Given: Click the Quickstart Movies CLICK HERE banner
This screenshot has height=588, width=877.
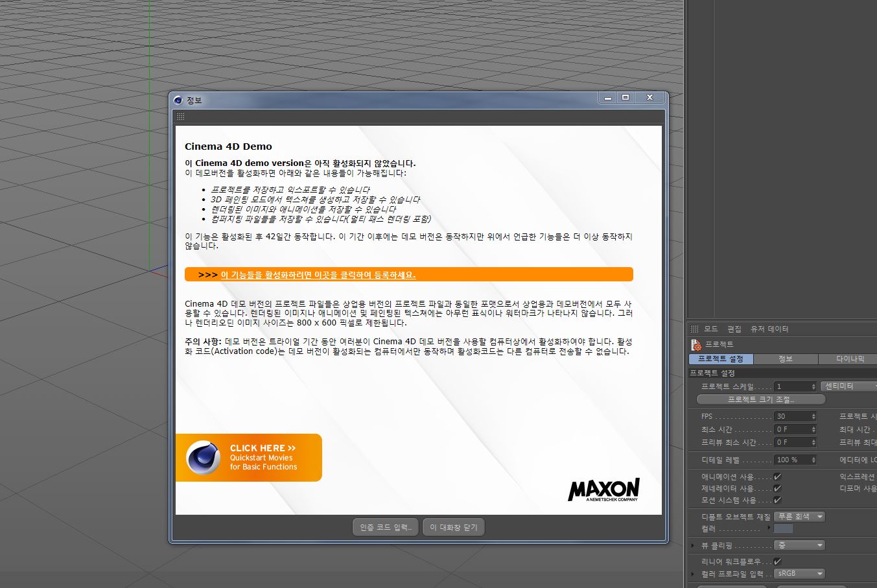Looking at the screenshot, I should (x=248, y=458).
